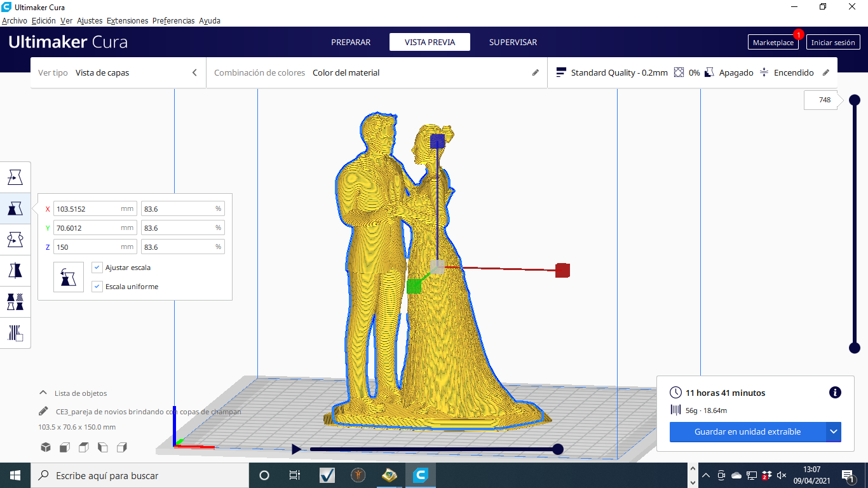Open print settings via the pencil icon

point(826,72)
